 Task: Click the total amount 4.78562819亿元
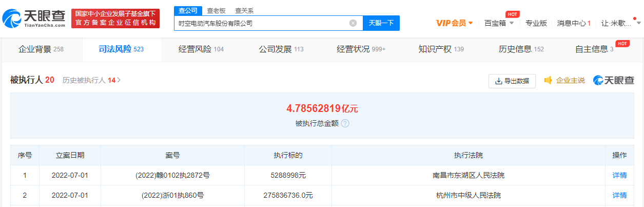[322, 108]
